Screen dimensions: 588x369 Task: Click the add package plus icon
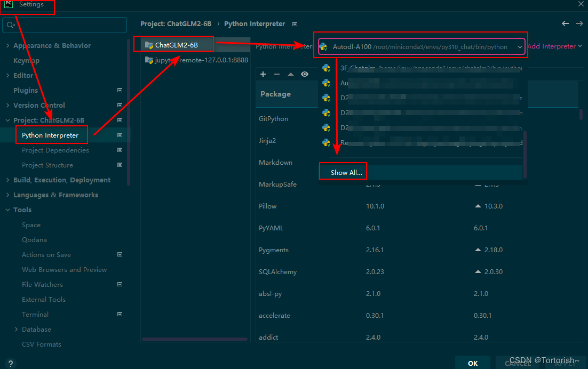pos(263,74)
